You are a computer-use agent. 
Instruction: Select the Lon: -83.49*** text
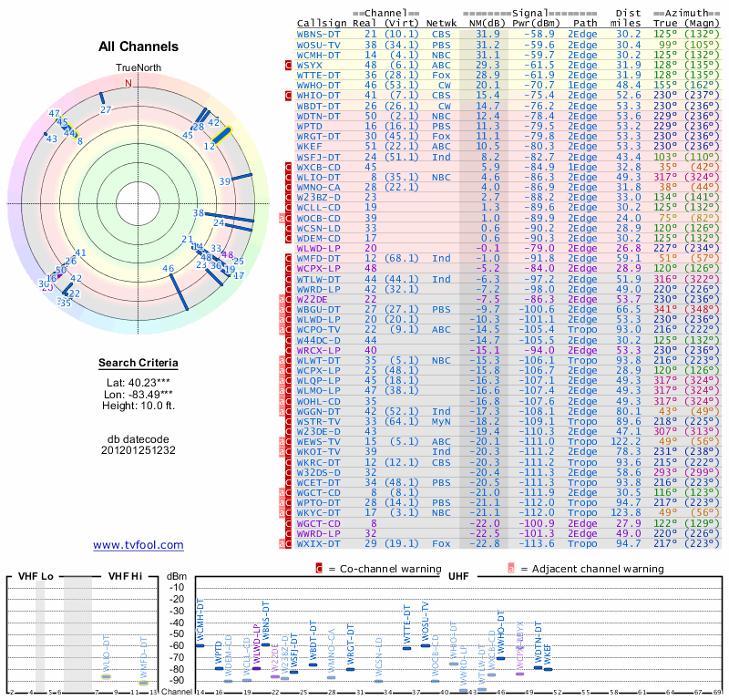click(x=139, y=395)
